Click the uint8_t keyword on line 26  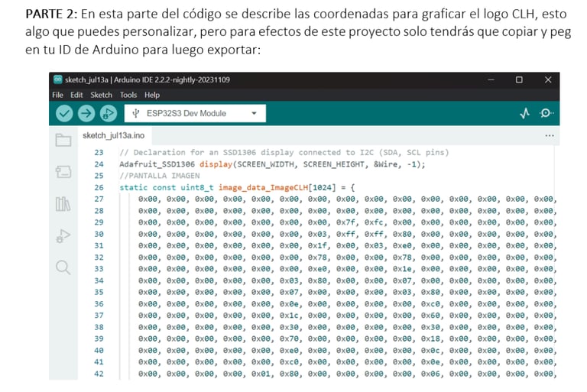[197, 187]
